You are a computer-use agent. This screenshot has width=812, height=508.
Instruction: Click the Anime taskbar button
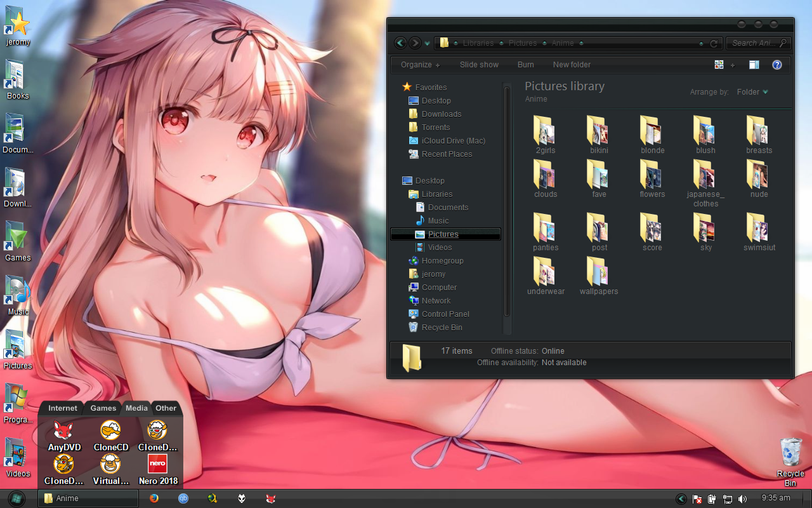click(x=88, y=498)
